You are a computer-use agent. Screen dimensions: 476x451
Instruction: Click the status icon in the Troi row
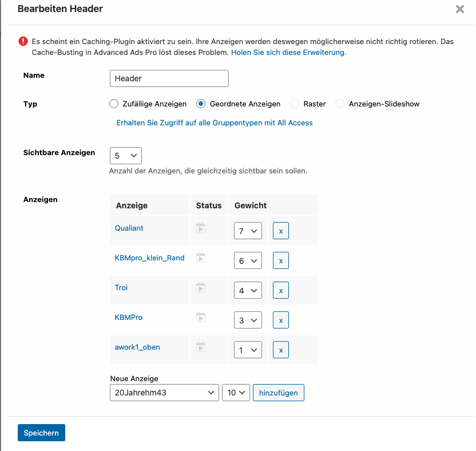(201, 288)
